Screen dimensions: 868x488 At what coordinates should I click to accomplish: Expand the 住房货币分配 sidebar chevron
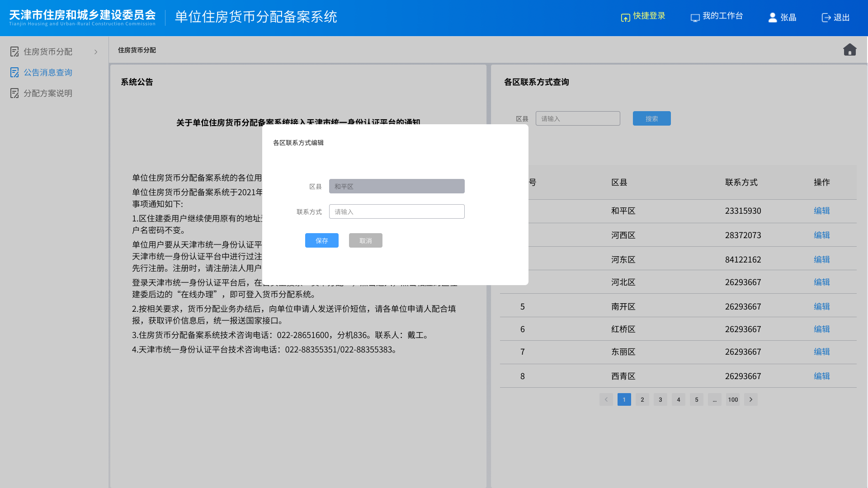pyautogui.click(x=96, y=52)
